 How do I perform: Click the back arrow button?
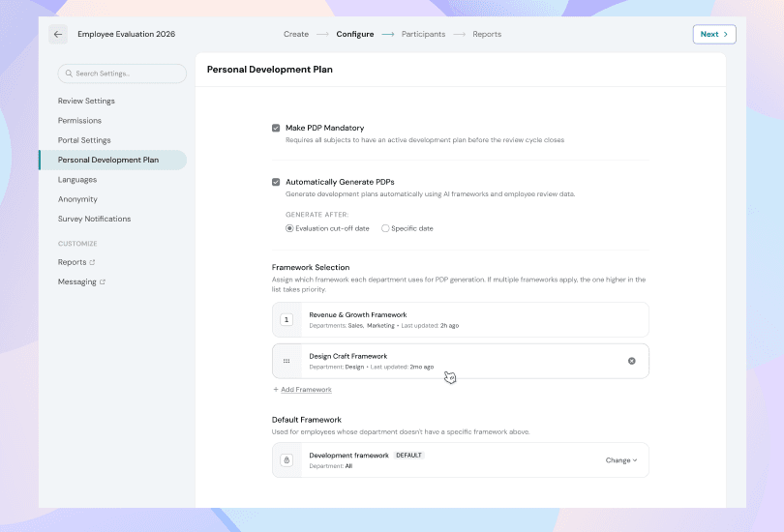pos(58,35)
